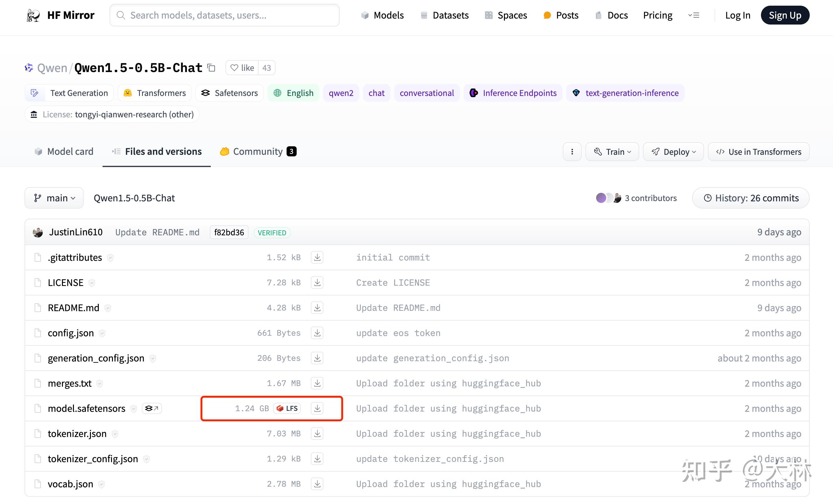This screenshot has height=504, width=833.
Task: Switch to the Model card tab
Action: 64,151
